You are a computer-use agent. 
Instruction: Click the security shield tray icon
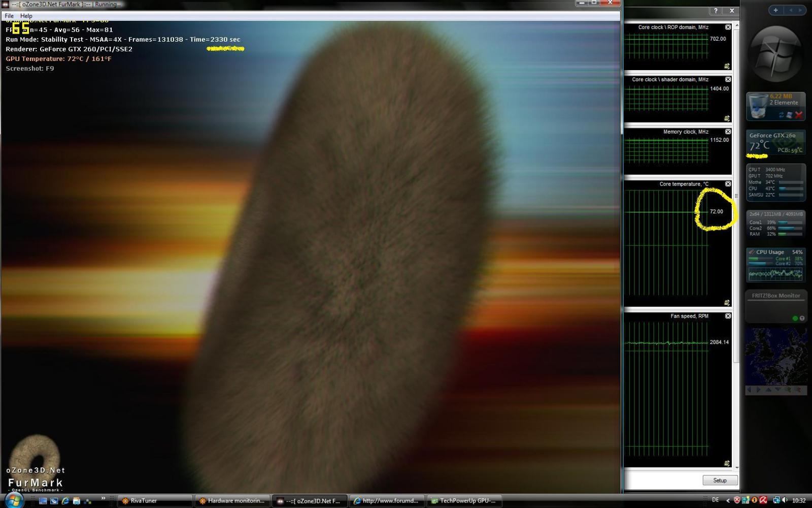click(738, 500)
